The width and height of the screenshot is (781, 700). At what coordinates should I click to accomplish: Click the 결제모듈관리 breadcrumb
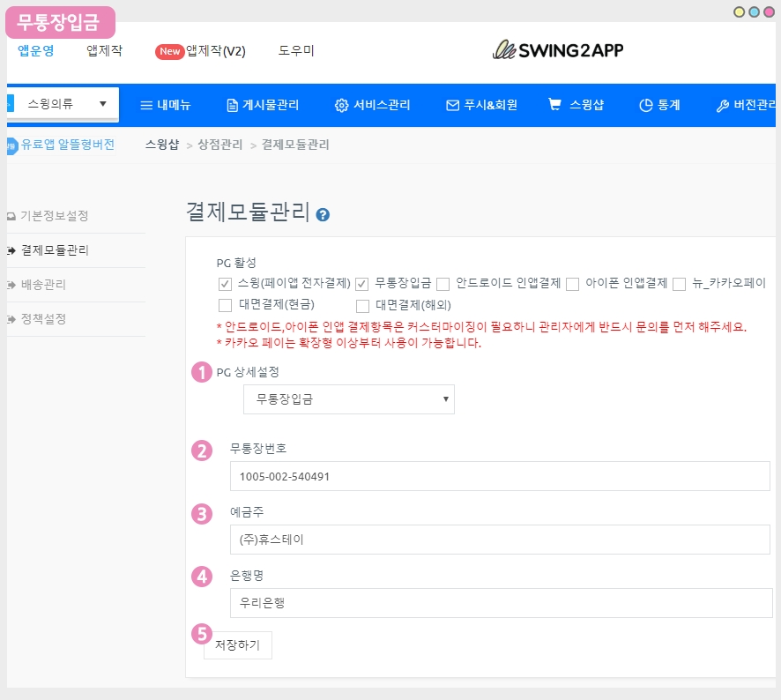(x=296, y=145)
